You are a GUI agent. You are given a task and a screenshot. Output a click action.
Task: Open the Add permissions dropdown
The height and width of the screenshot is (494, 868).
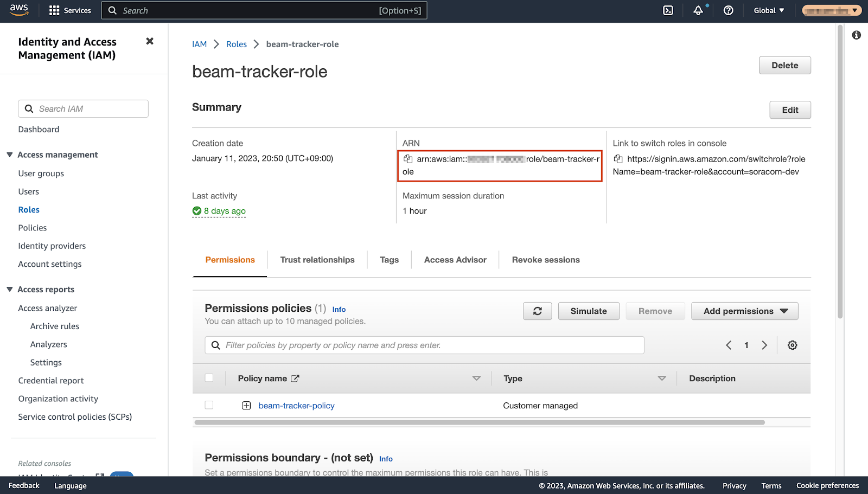[744, 311]
